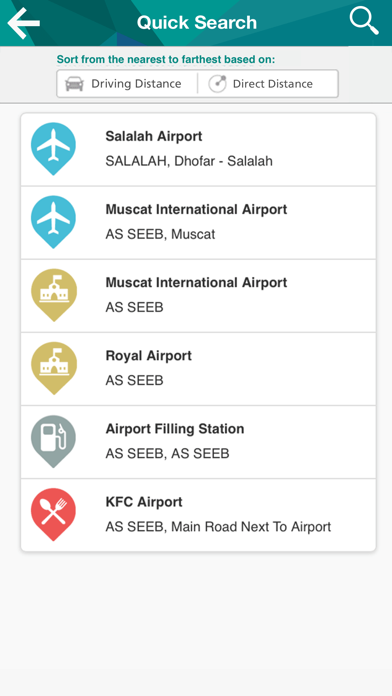The width and height of the screenshot is (392, 696).
Task: Tap the address 'AS SEEB, Main Road Next To Airport'
Action: pyautogui.click(x=218, y=527)
